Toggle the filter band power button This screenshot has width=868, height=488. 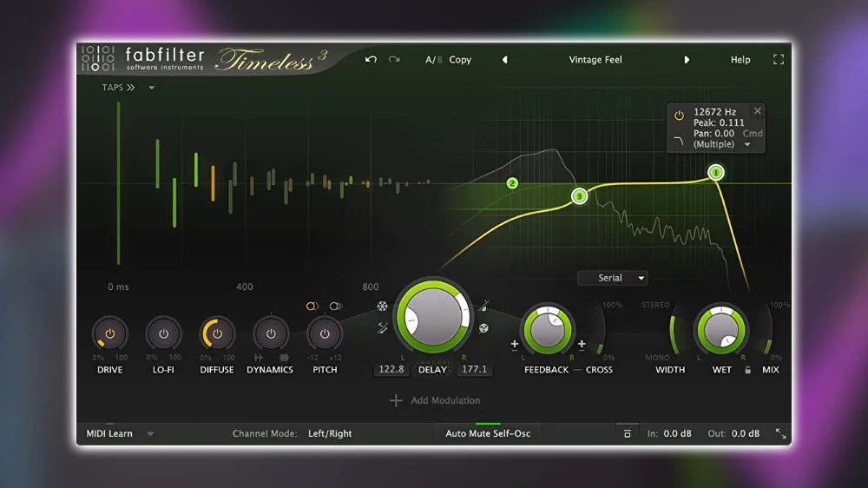click(679, 115)
